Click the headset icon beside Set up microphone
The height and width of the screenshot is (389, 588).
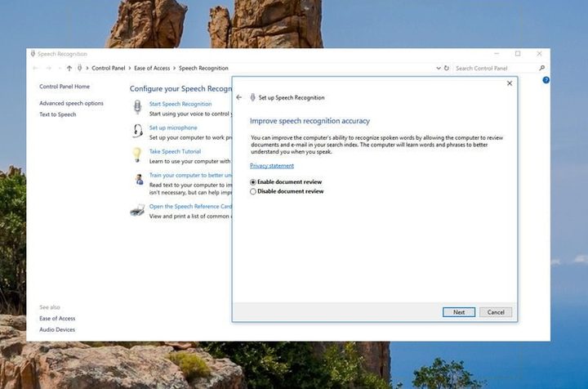(x=138, y=131)
